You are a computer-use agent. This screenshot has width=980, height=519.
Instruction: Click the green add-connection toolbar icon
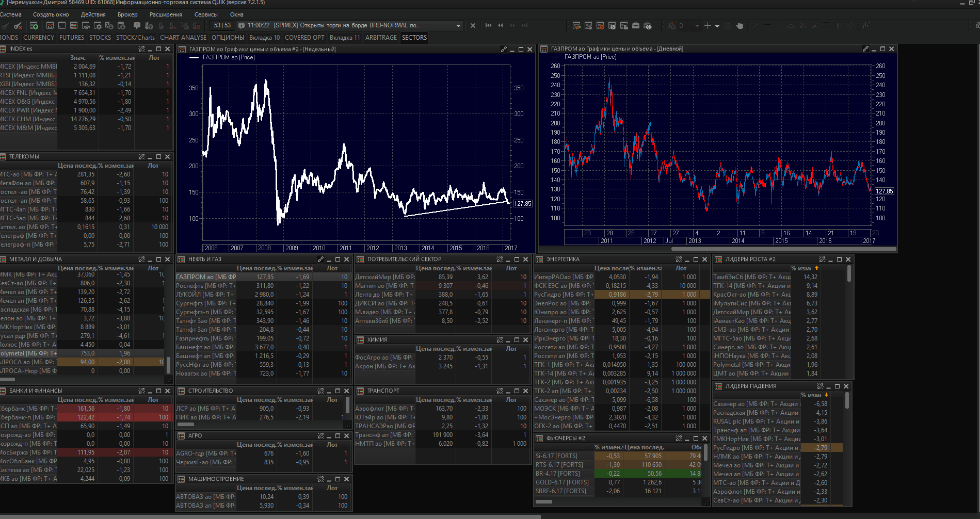point(34,25)
